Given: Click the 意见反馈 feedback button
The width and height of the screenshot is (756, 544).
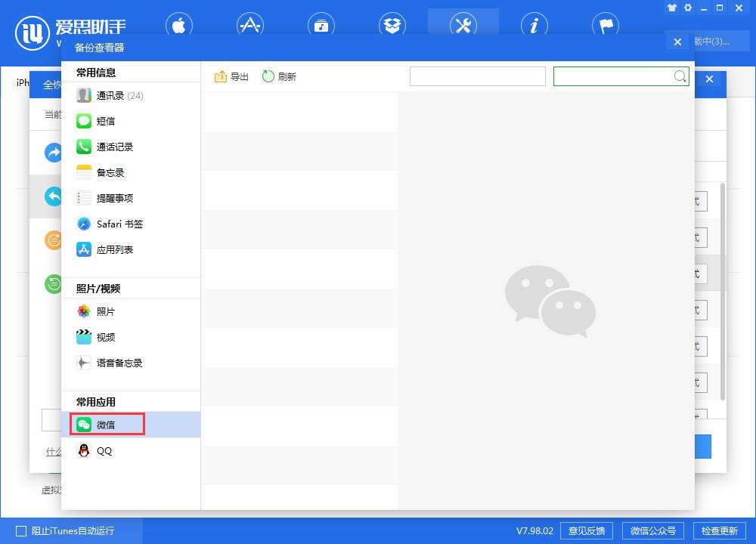Looking at the screenshot, I should (587, 531).
